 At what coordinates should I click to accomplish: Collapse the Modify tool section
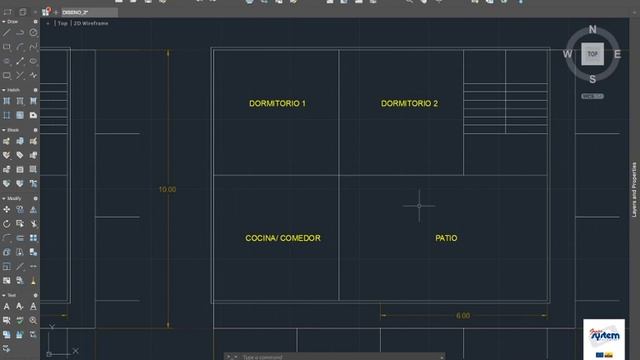tap(4, 198)
